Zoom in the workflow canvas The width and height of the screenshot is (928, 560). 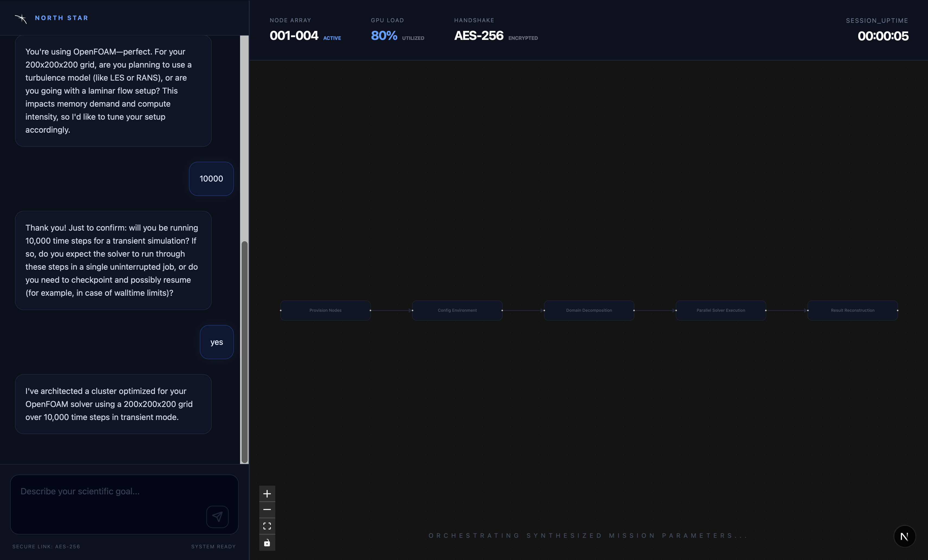267,493
